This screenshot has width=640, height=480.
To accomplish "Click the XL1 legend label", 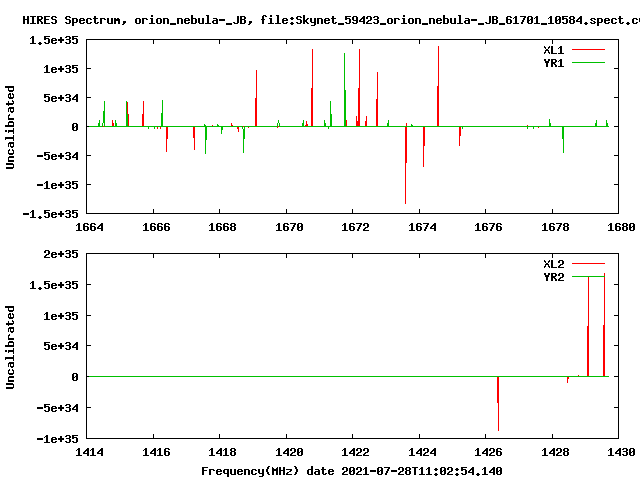I will [553, 50].
